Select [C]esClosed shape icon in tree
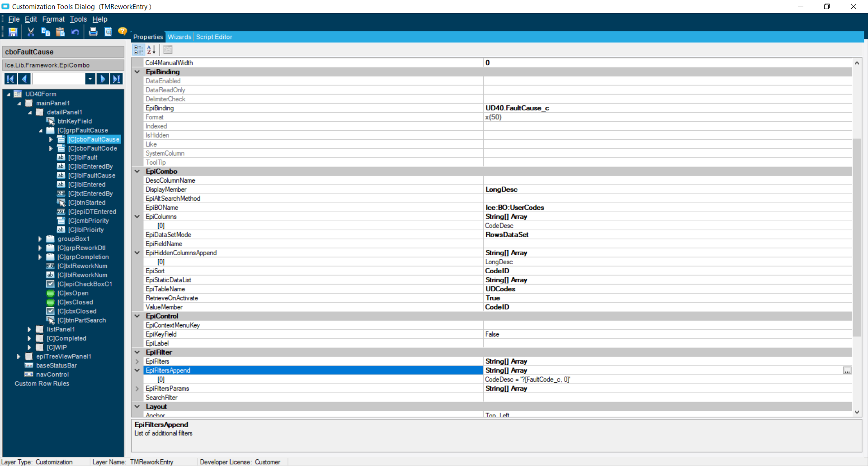Image resolution: width=868 pixels, height=466 pixels. pyautogui.click(x=50, y=302)
